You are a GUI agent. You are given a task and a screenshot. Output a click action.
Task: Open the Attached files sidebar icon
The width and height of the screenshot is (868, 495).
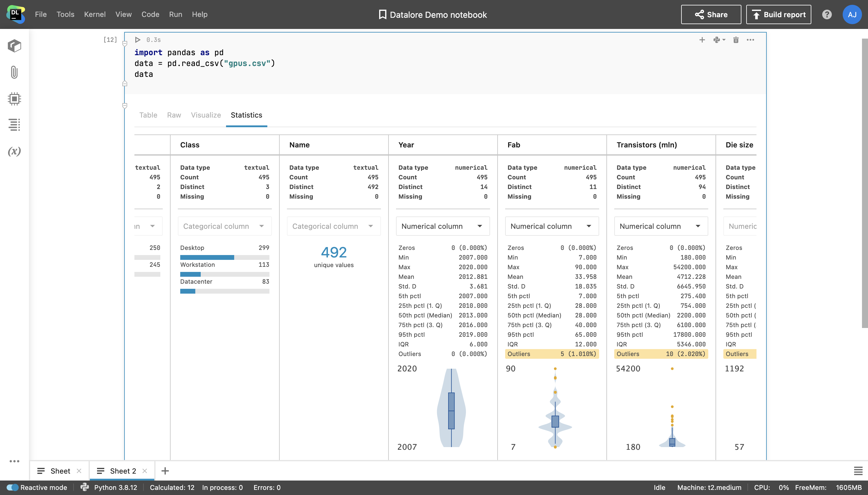(14, 72)
